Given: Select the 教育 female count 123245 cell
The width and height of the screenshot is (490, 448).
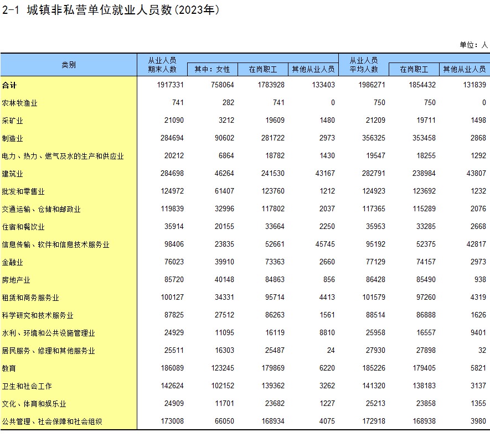Looking at the screenshot, I should point(221,368).
